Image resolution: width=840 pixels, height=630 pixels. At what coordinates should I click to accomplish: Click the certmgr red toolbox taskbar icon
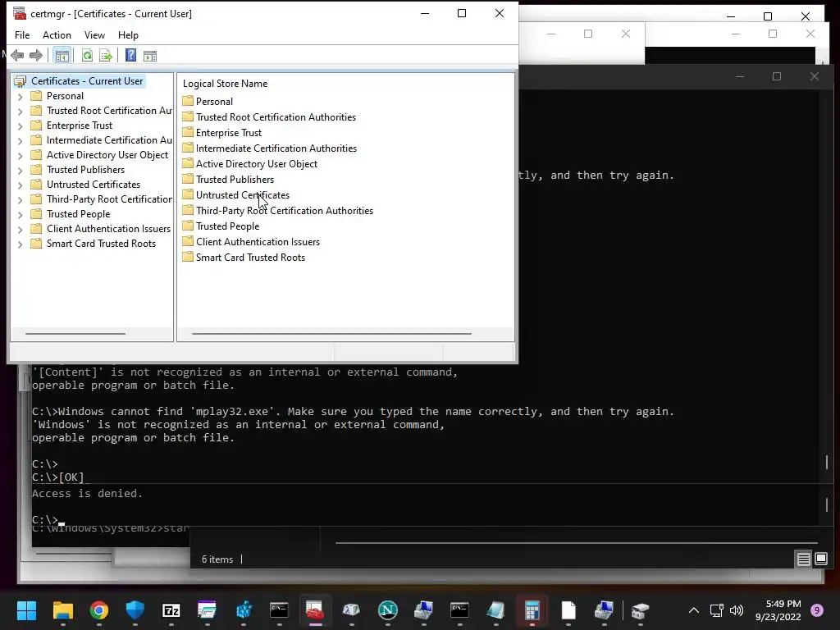pyautogui.click(x=315, y=610)
